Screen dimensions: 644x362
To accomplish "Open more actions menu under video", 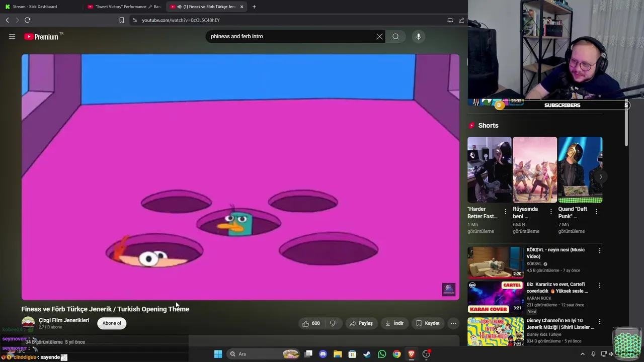I will click(453, 323).
